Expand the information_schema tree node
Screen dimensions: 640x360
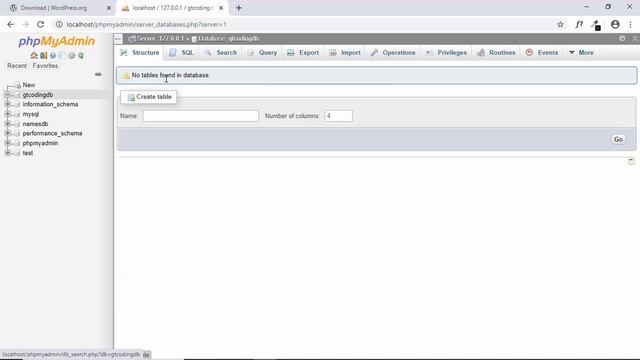(x=7, y=104)
